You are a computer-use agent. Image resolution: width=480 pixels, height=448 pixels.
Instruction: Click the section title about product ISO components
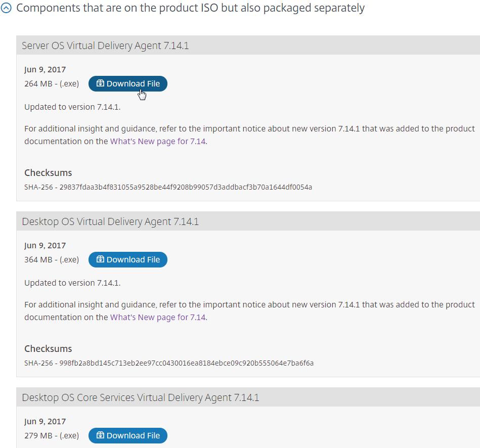(x=190, y=8)
